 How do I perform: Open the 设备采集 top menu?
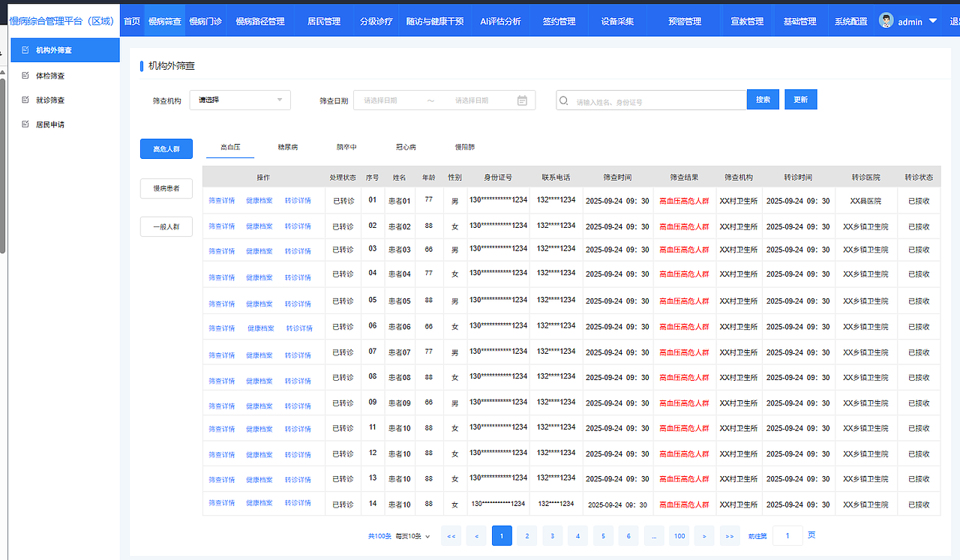617,21
